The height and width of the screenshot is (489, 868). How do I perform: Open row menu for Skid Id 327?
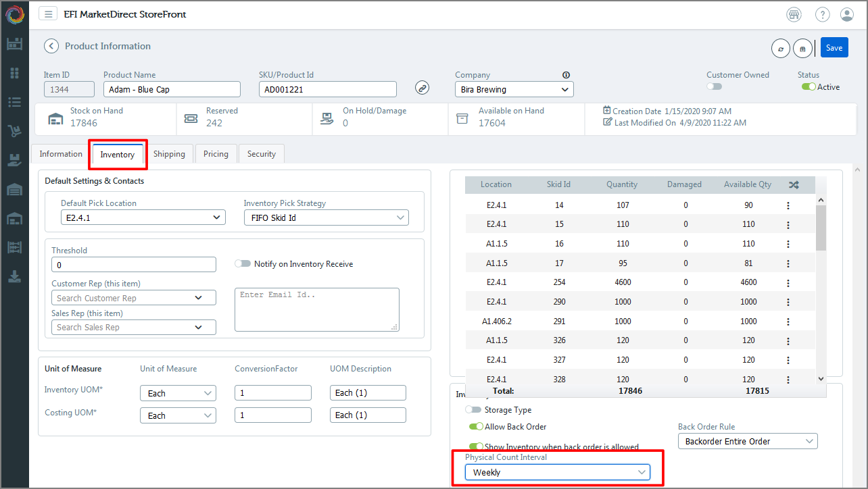[x=788, y=360]
